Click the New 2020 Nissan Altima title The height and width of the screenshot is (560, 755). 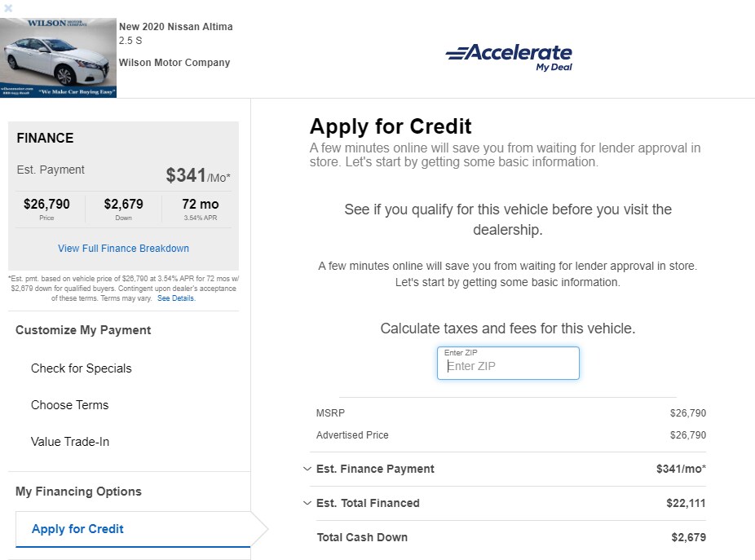click(x=176, y=26)
